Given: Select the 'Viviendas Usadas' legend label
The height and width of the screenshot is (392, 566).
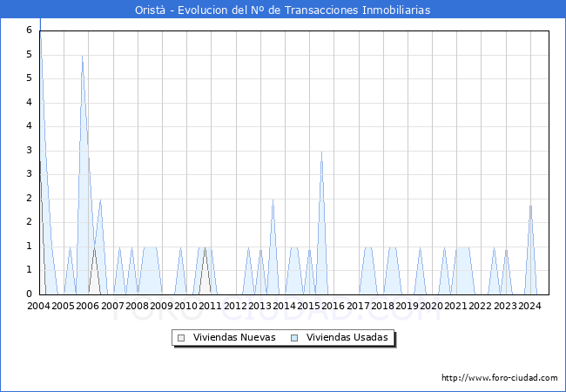Looking at the screenshot, I should pos(347,337).
